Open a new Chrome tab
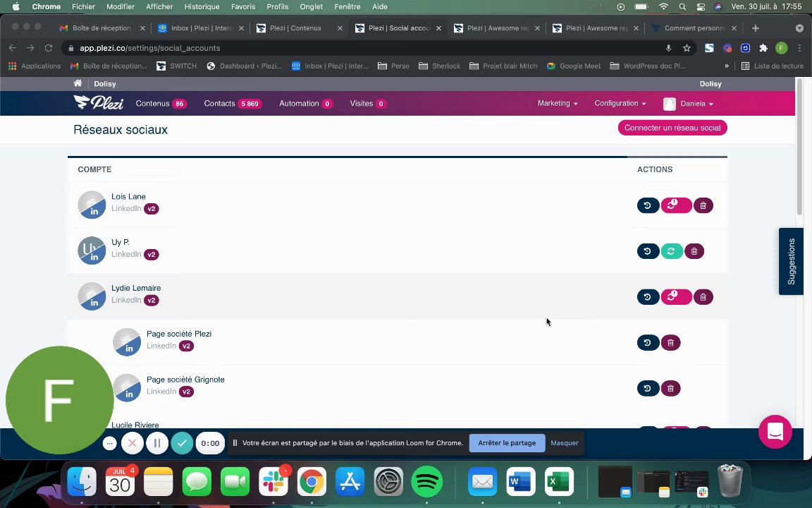 click(x=756, y=28)
